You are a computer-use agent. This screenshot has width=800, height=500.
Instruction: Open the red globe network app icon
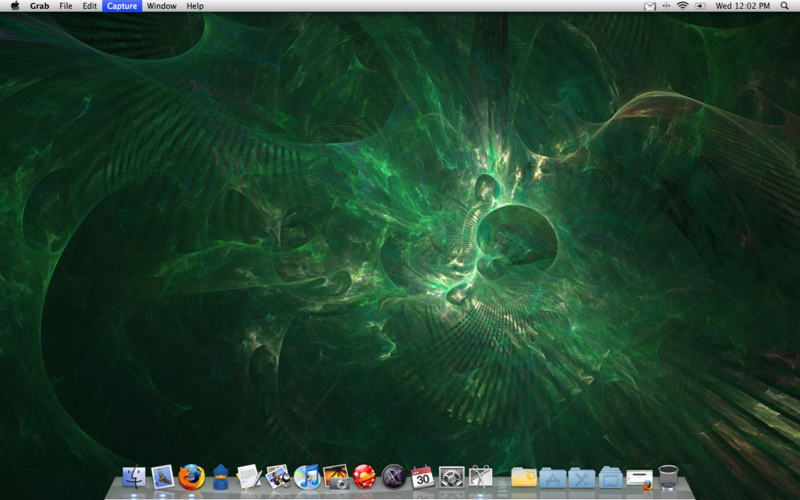(x=364, y=477)
